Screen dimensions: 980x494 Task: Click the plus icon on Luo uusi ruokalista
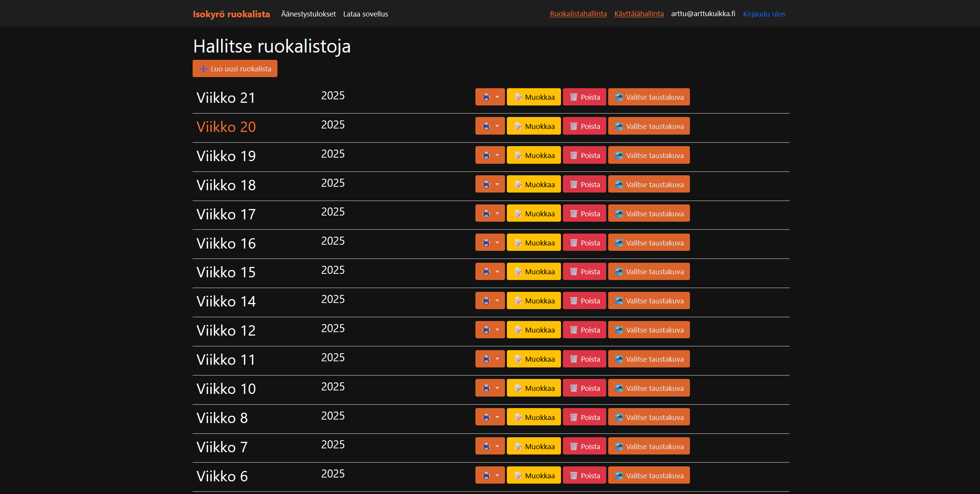click(204, 69)
